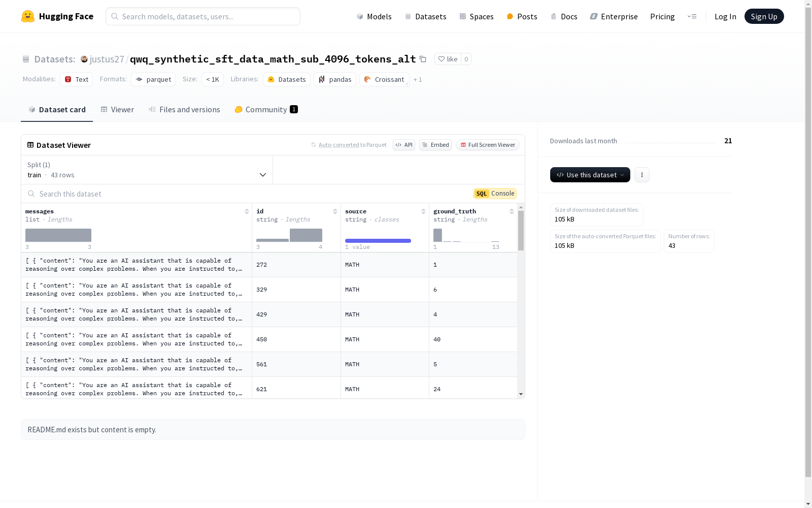Open the SQL Console
The width and height of the screenshot is (812, 508).
(x=495, y=194)
